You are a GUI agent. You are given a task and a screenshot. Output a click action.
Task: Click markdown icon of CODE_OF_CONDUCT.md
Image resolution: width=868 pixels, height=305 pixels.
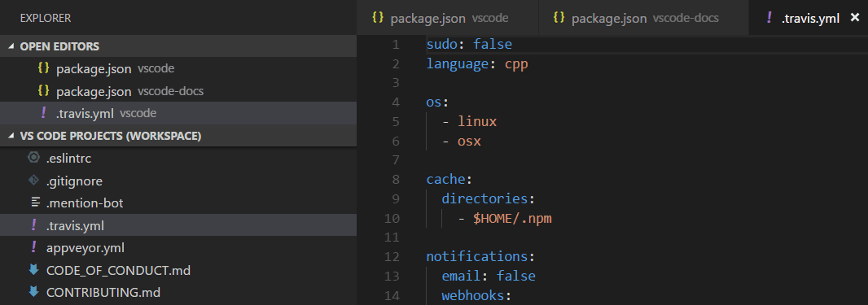click(33, 270)
